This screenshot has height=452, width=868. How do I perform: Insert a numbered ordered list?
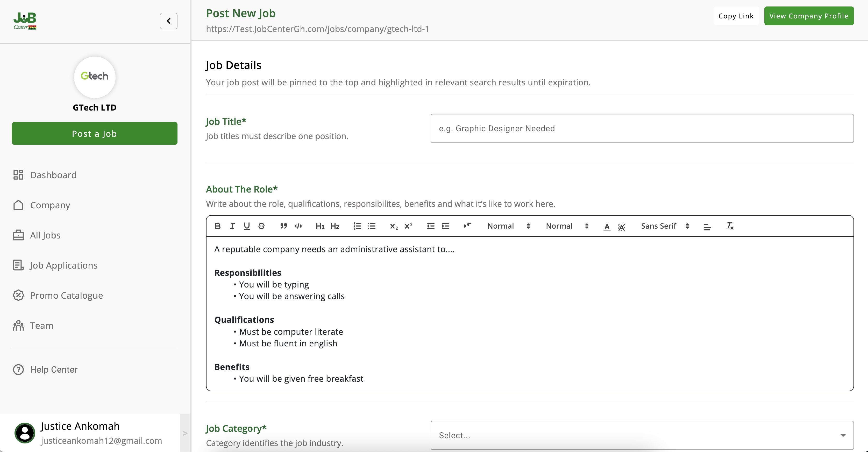point(357,226)
